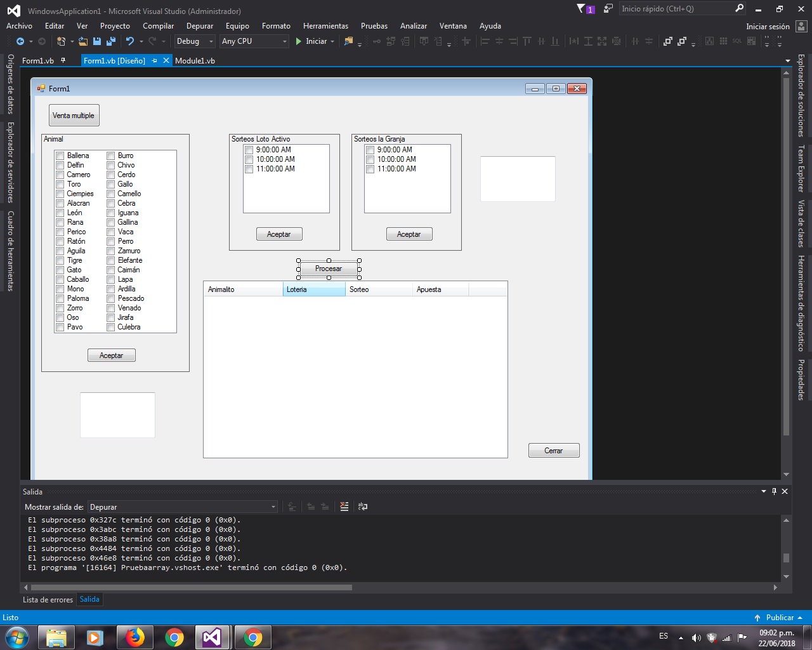
Task: Close the Salida output panel
Action: pyautogui.click(x=785, y=491)
